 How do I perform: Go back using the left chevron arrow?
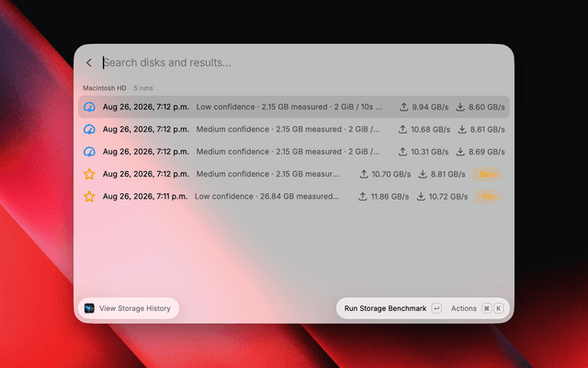click(x=89, y=63)
